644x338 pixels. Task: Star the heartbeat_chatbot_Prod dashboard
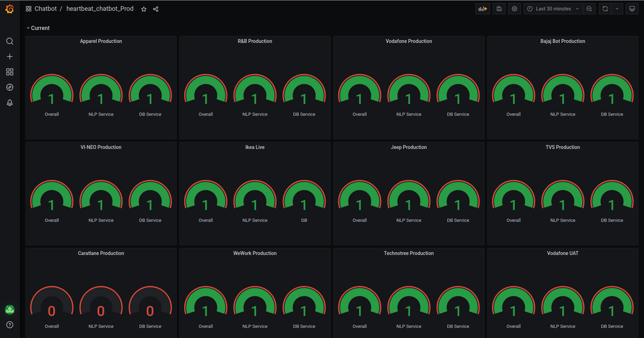click(143, 9)
